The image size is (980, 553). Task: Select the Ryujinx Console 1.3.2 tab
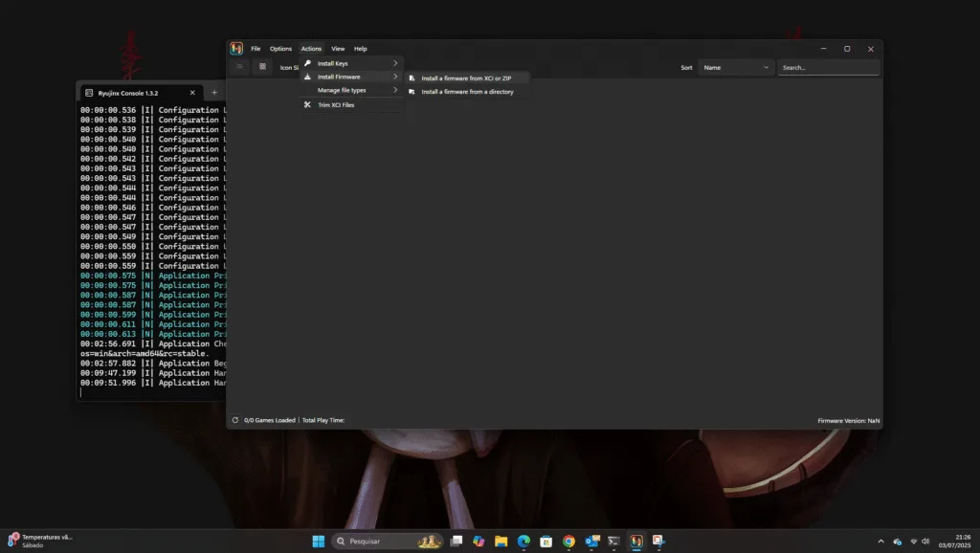[141, 93]
